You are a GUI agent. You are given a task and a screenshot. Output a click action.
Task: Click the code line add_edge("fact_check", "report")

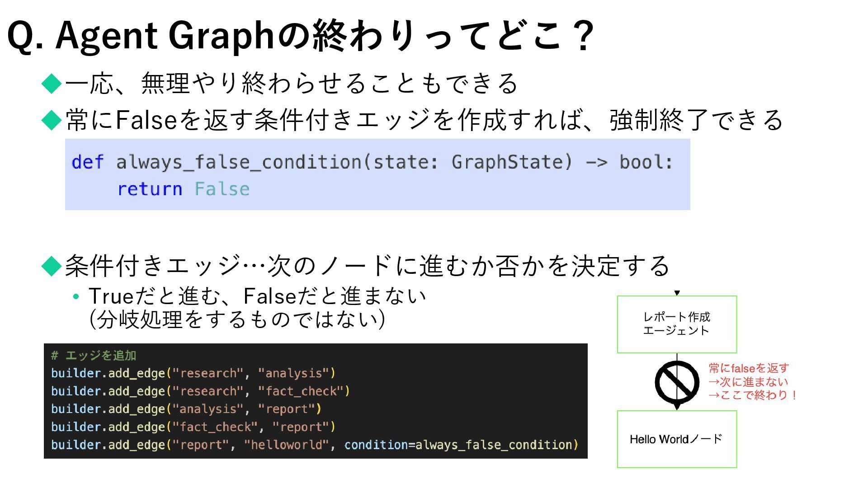193,427
